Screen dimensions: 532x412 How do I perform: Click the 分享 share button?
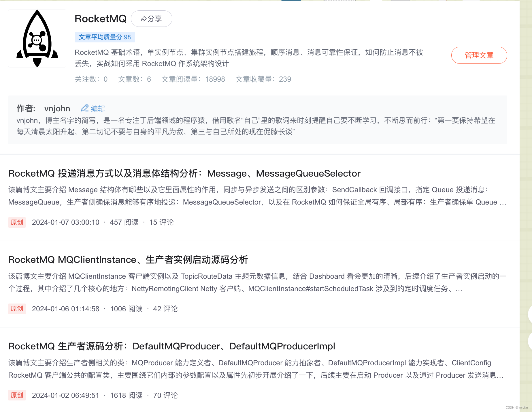[x=152, y=19]
